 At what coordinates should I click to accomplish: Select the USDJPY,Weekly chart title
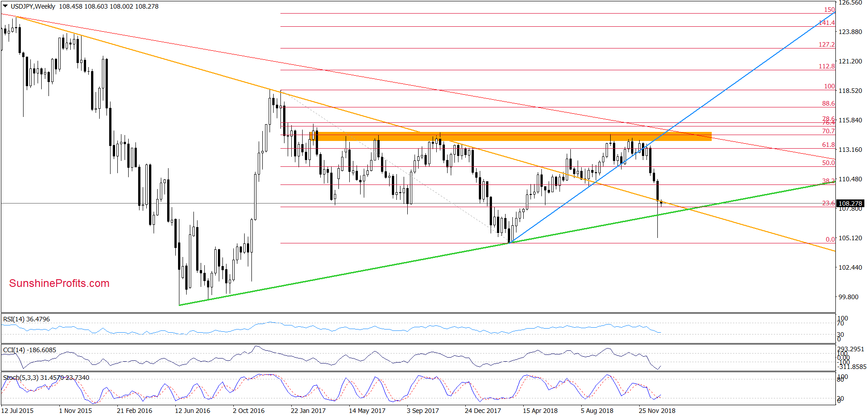tap(33, 6)
